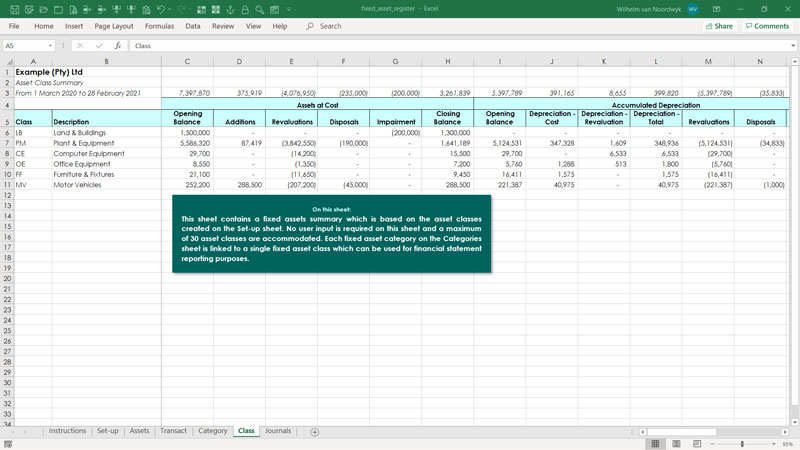Select the 'Motor Vehicles' description cell
The width and height of the screenshot is (800, 450).
point(106,185)
